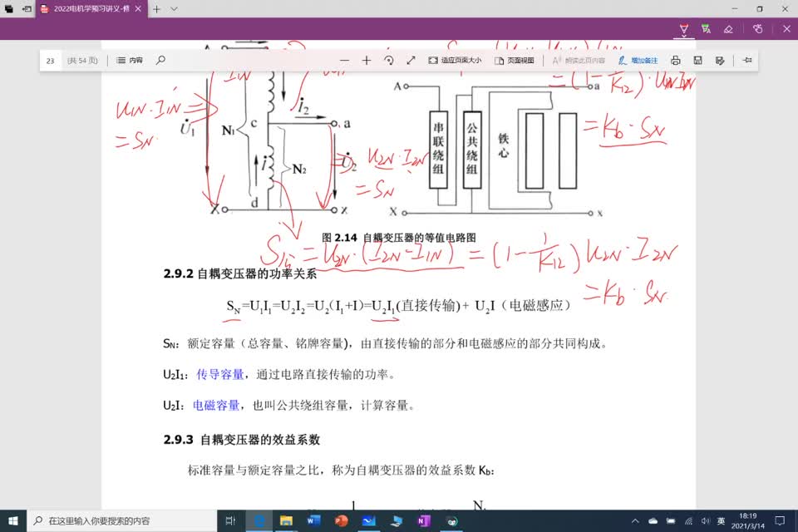Open OneNote from the taskbar
The width and height of the screenshot is (798, 532).
tap(423, 521)
